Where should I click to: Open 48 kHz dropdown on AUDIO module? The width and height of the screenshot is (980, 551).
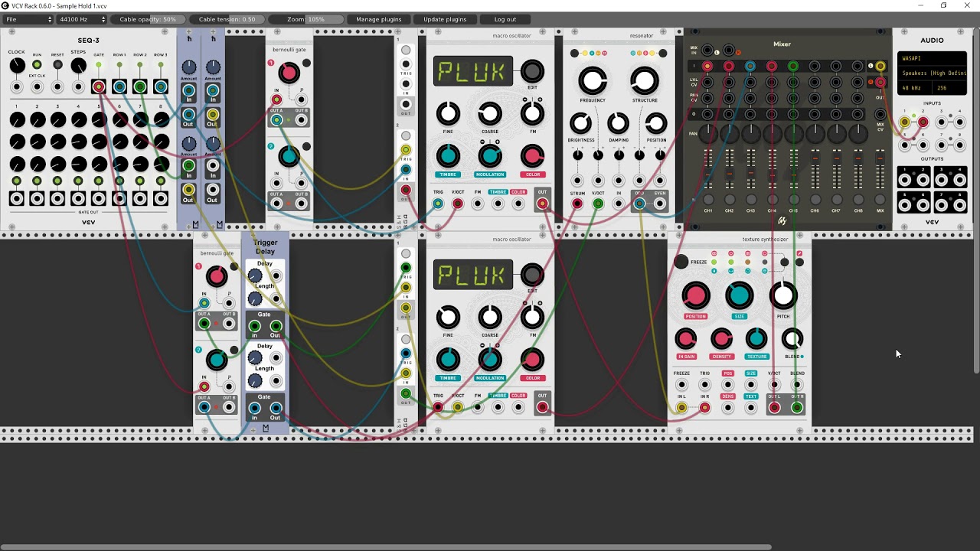click(915, 87)
